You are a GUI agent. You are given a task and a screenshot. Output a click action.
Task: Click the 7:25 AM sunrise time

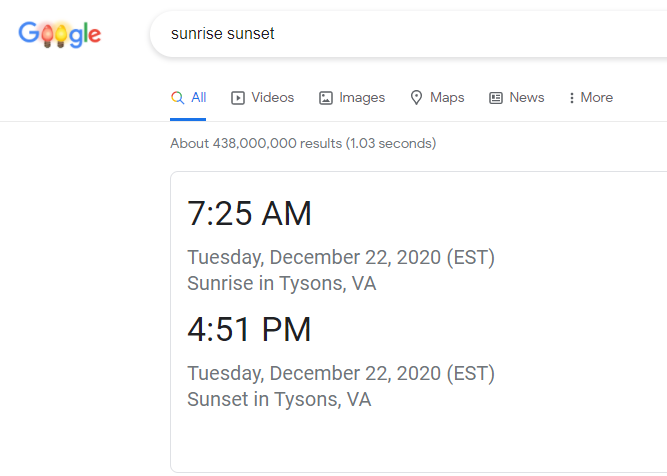249,214
